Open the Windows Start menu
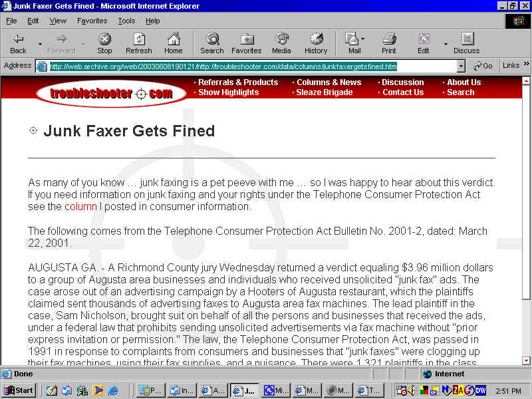The width and height of the screenshot is (532, 399). 19,390
